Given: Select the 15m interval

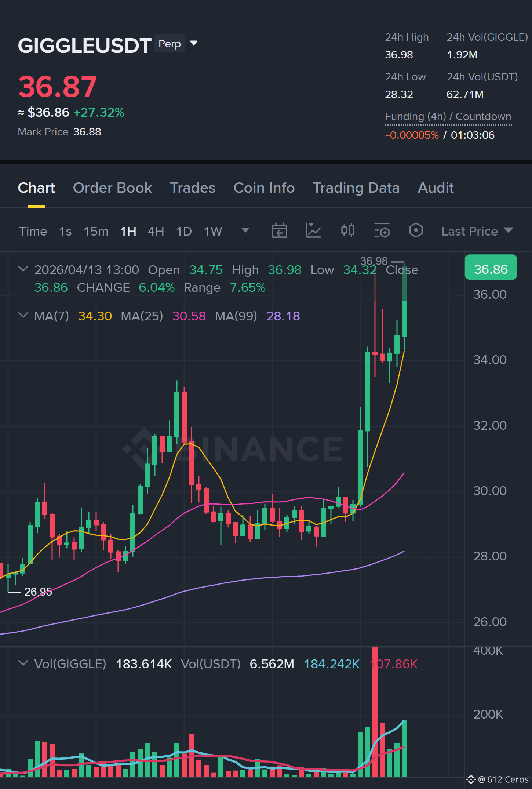Looking at the screenshot, I should pos(96,231).
